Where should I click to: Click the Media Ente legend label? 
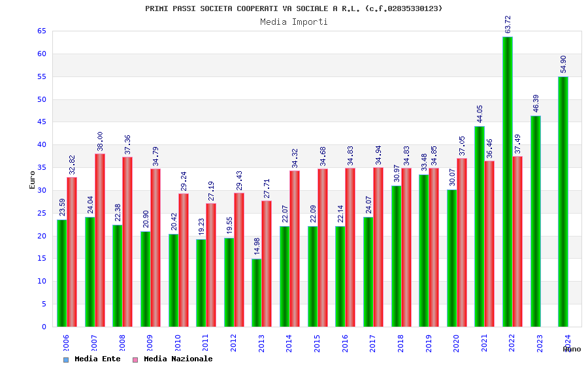click(97, 359)
